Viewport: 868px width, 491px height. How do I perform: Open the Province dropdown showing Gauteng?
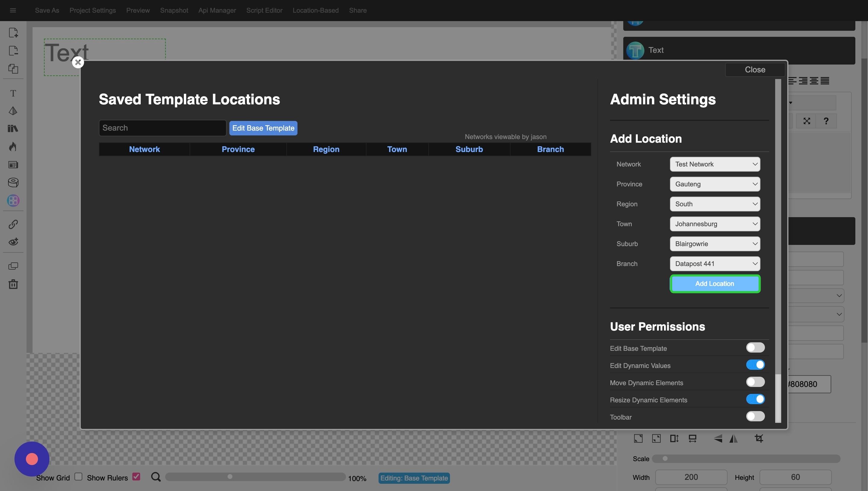(x=715, y=184)
